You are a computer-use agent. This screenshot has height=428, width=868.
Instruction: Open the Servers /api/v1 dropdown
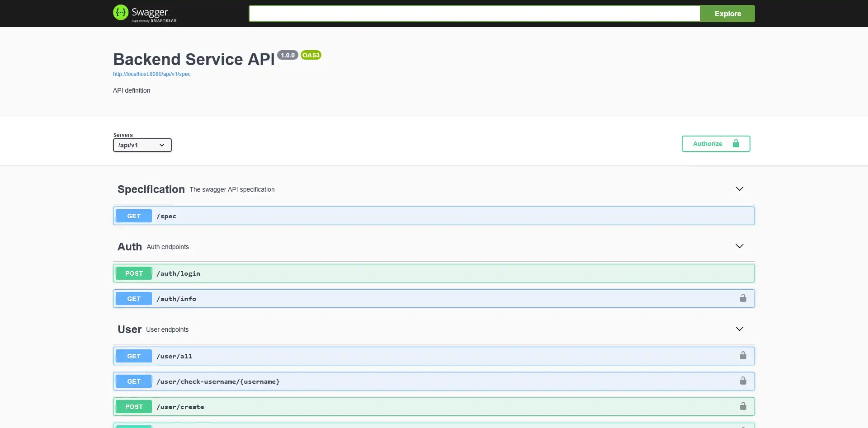point(142,145)
